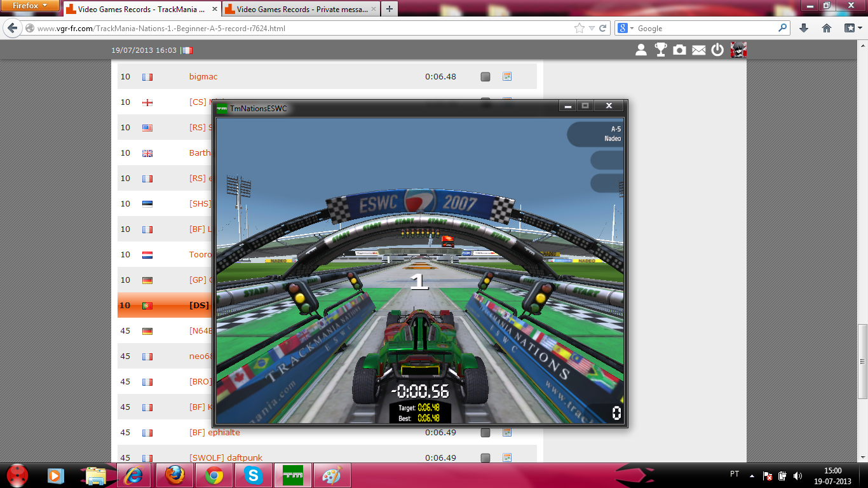Viewport: 868px width, 488px height.
Task: Toggle the grey square in daftpunk's row
Action: (x=485, y=457)
